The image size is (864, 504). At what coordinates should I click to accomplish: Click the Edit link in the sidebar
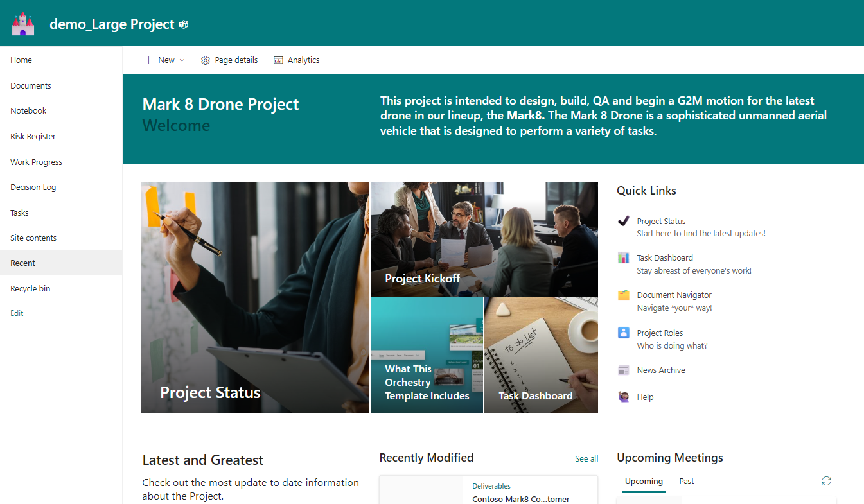[x=16, y=313]
